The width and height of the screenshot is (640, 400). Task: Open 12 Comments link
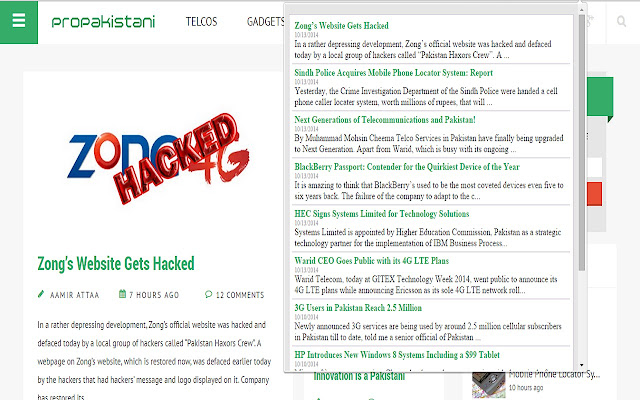click(240, 295)
